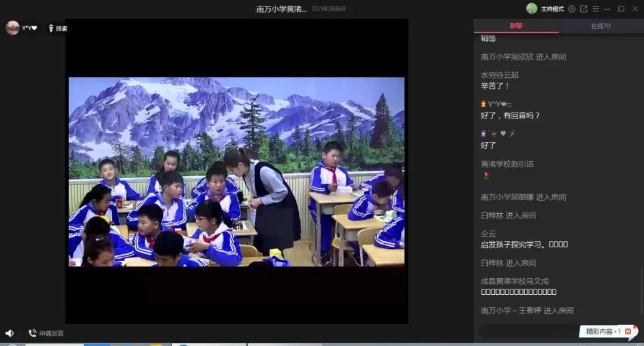Image resolution: width=644 pixels, height=346 pixels.
Task: Open the 精彩内容+1 notification button
Action: click(608, 331)
